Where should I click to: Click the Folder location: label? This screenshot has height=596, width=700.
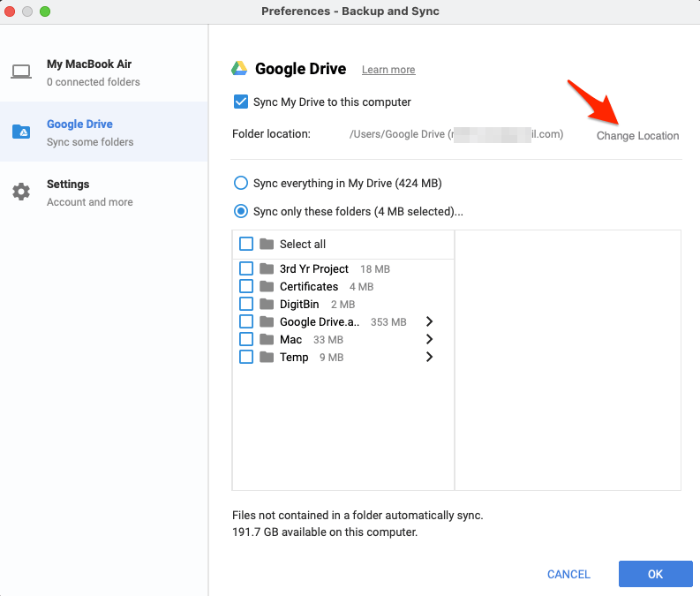(x=271, y=134)
